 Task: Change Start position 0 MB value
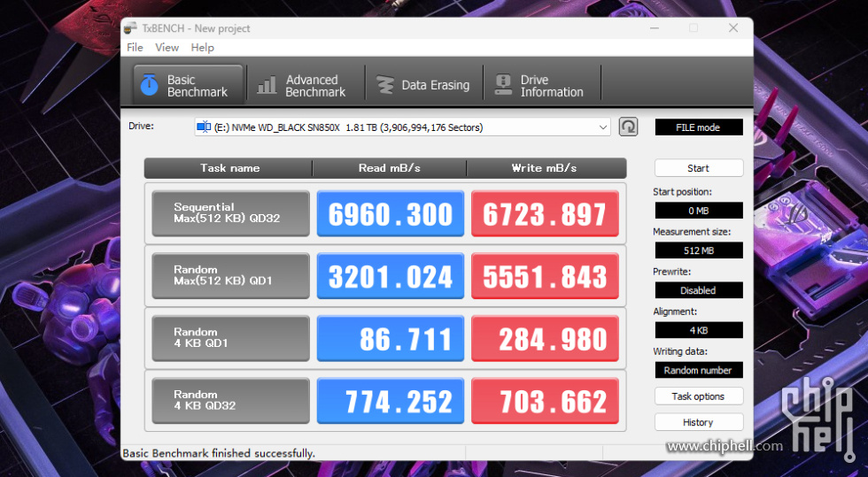(x=699, y=211)
